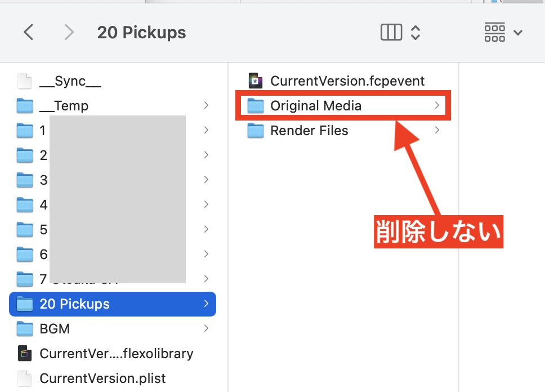Select folder icon numbered 1
Image resolution: width=545 pixels, height=392 pixels.
(x=25, y=131)
